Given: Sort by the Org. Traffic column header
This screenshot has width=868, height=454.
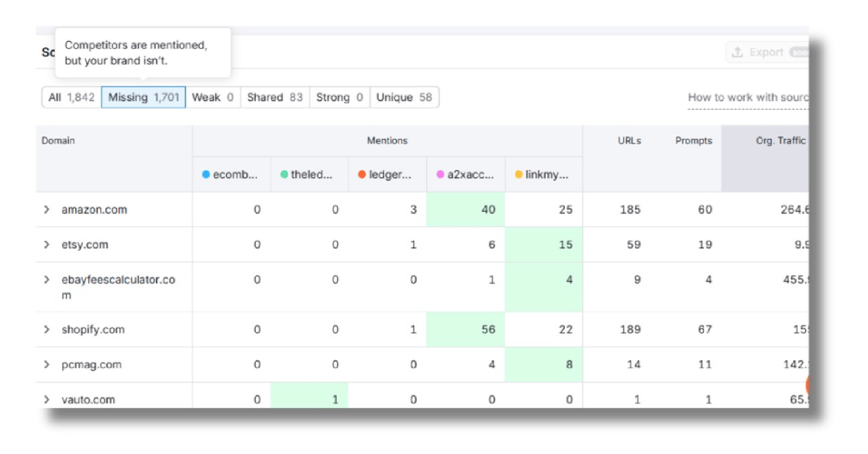Looking at the screenshot, I should tap(780, 141).
